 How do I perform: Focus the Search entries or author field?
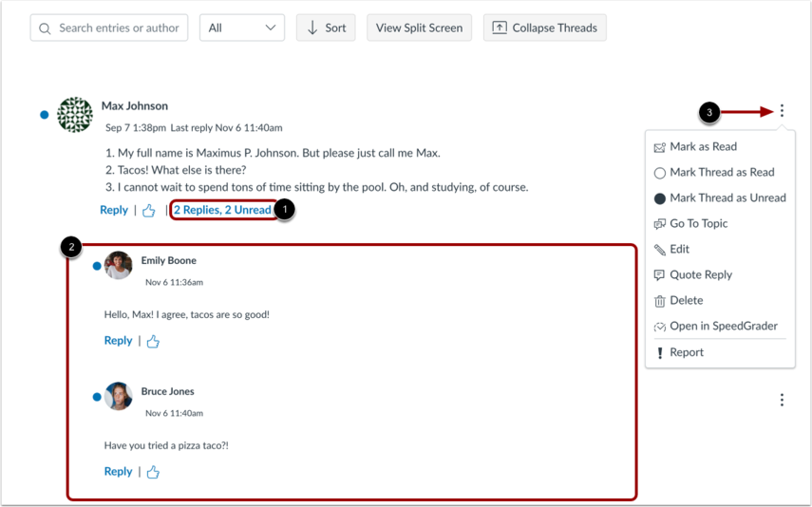[x=109, y=28]
